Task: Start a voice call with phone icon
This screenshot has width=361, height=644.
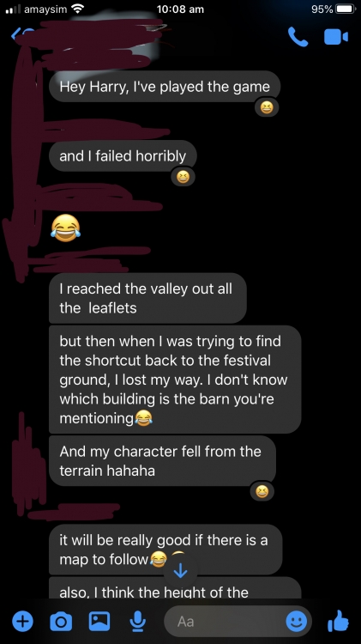Action: 298,37
